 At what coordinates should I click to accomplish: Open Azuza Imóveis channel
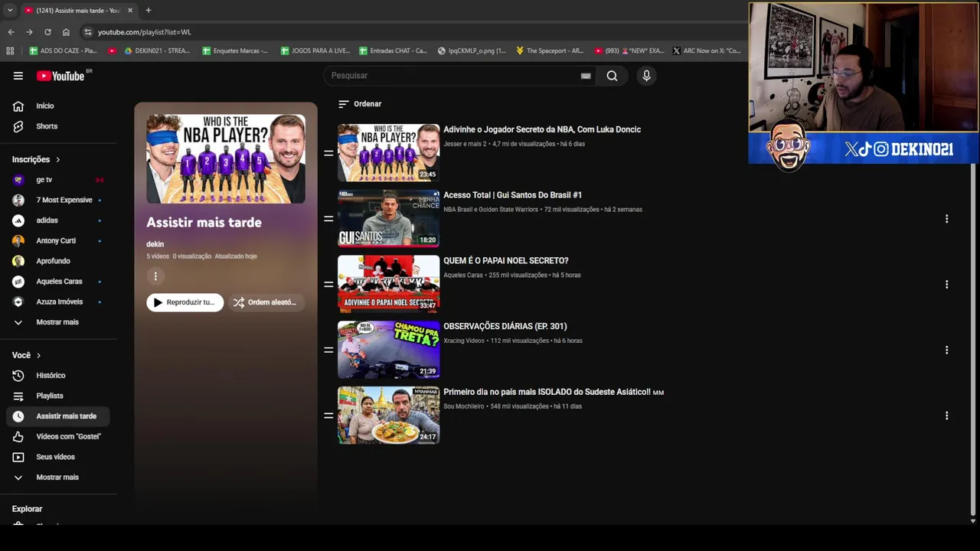pyautogui.click(x=60, y=302)
